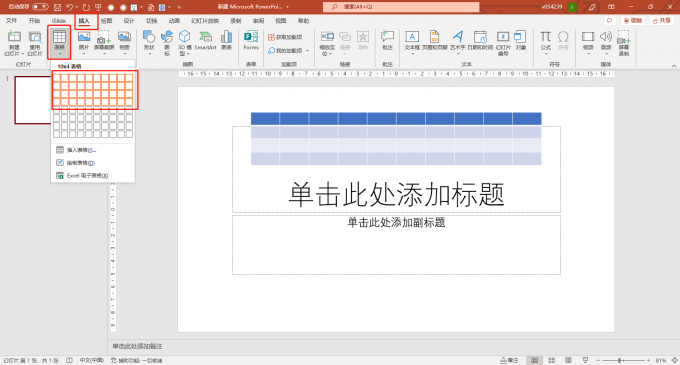Click the 文本框 (Text Box) icon
Screen dimensions: 680x365
pyautogui.click(x=412, y=37)
